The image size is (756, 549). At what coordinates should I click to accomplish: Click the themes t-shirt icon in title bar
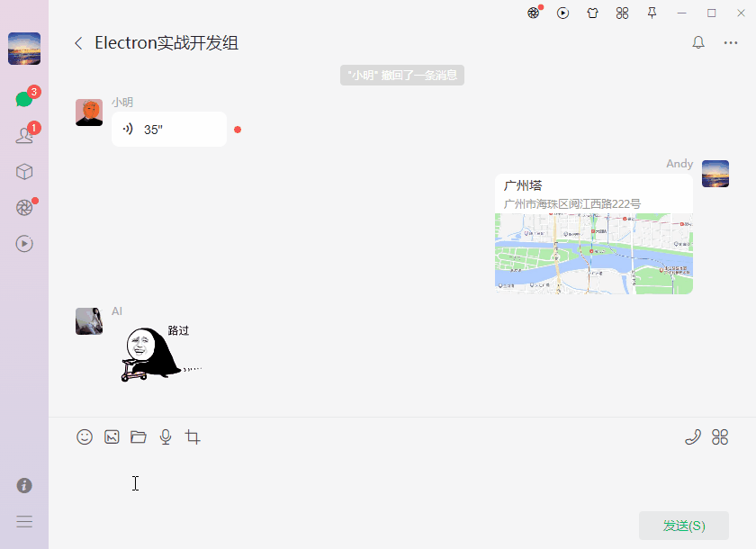(x=592, y=13)
